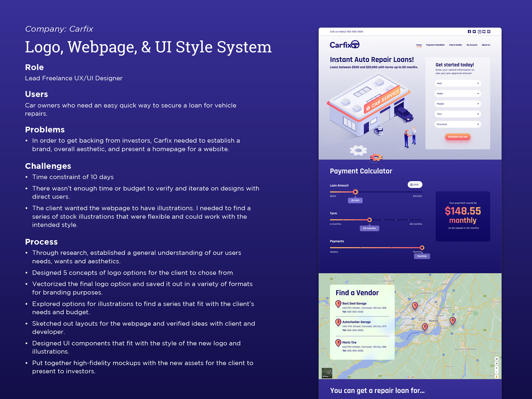Screen dimensions: 532x399
Task: Expand the Year dropdown
Action: point(457,83)
